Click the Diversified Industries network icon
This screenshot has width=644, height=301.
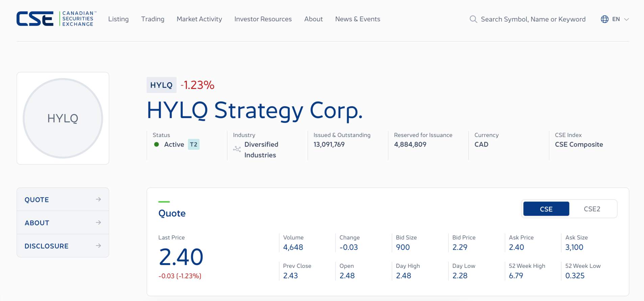[237, 149]
